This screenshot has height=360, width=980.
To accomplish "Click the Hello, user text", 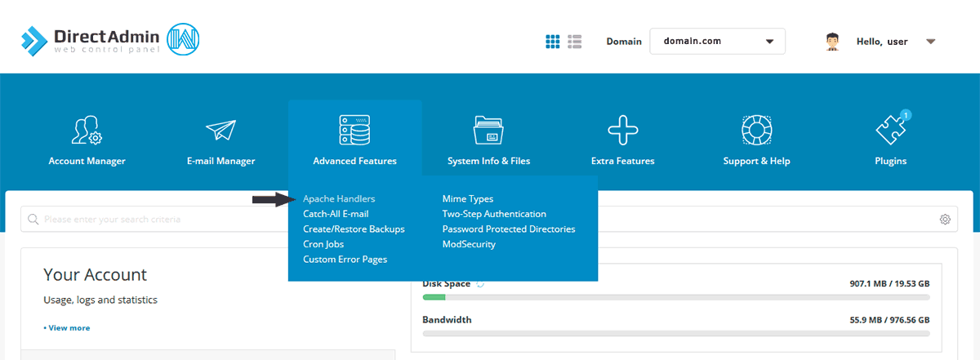I will pyautogui.click(x=882, y=42).
